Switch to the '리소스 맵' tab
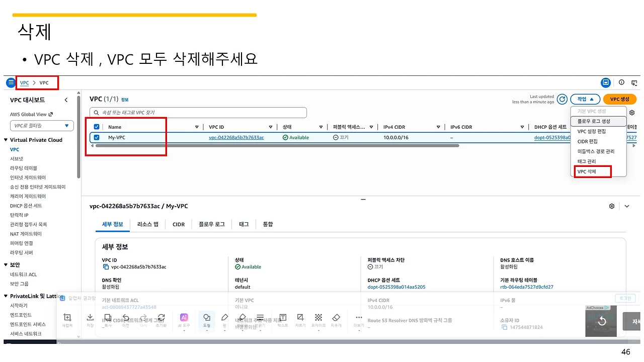 [148, 224]
